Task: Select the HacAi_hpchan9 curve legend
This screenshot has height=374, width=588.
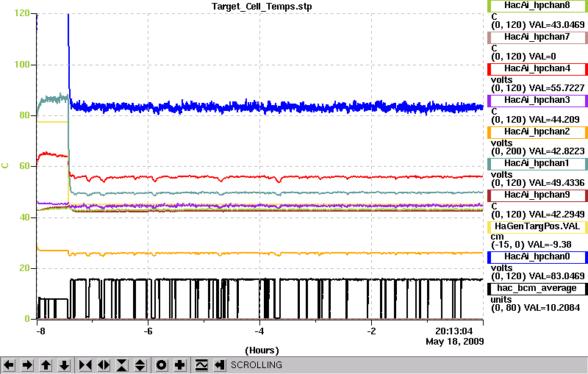Action: (537, 195)
